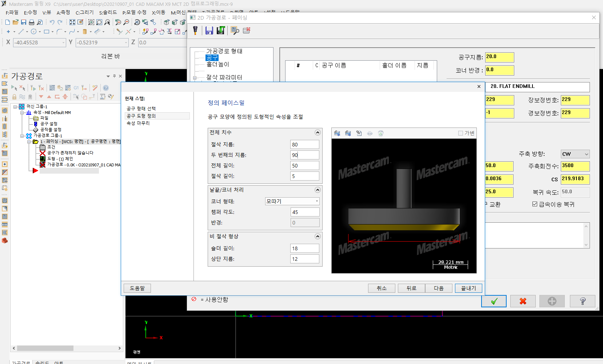603x364 pixels.
Task: Open the P:모델 수정 menu
Action: point(134,12)
